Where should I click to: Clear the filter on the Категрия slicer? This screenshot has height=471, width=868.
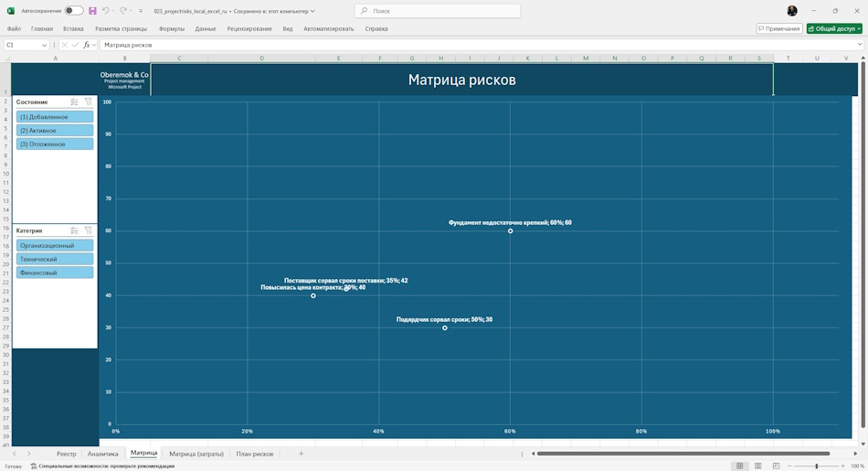[x=89, y=230]
